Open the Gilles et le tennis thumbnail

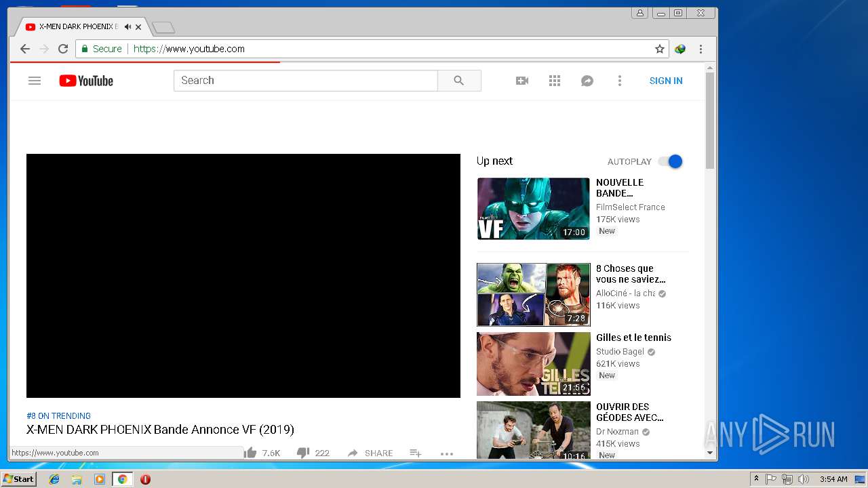[534, 364]
